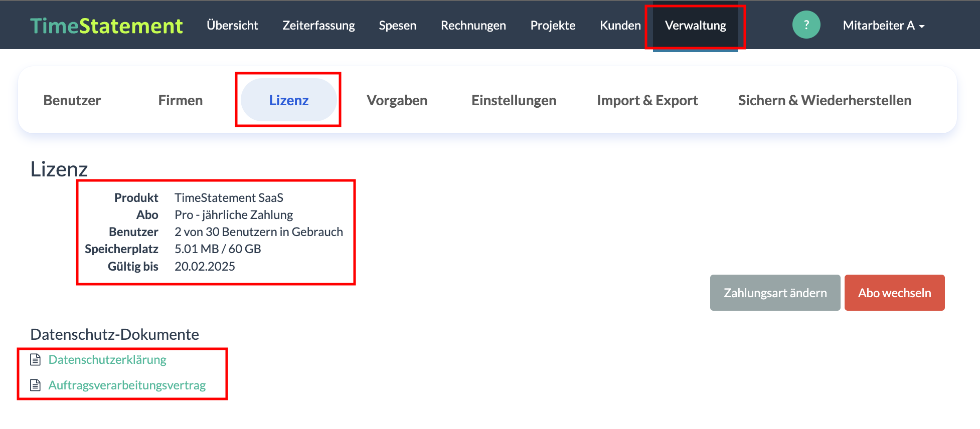Click the storage value 5.01 MB / 60 GB
Screen dimensions: 980x429
[x=218, y=249]
